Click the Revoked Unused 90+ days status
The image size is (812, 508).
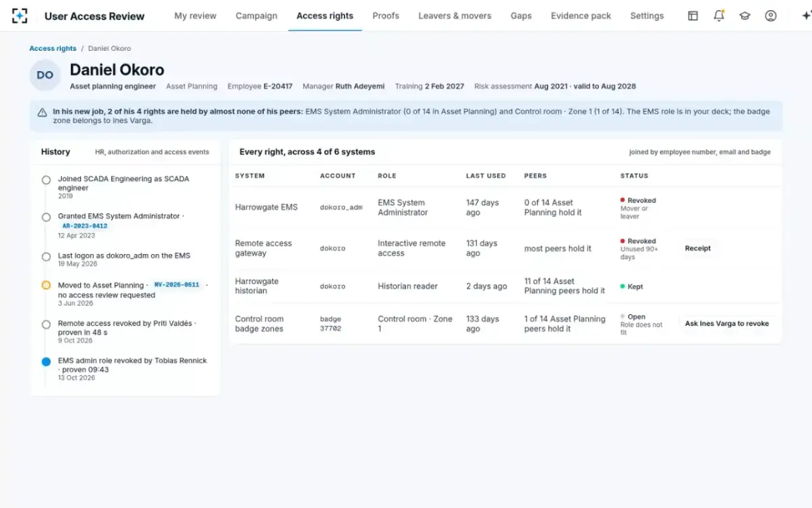point(639,249)
